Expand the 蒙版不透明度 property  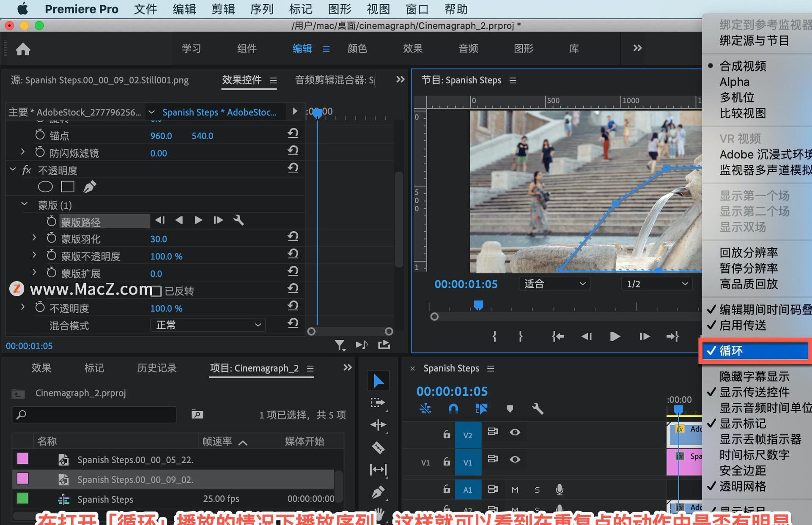pyautogui.click(x=34, y=255)
